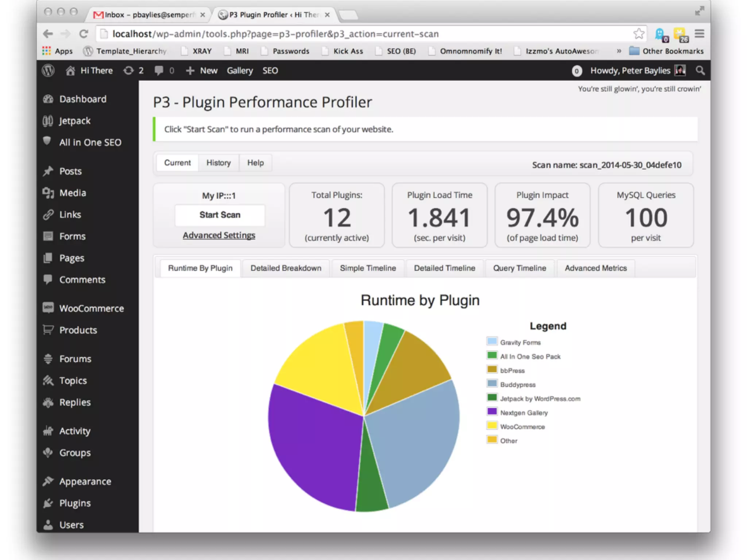Viewport: 747px width, 560px height.
Task: Go to Posts in the sidebar
Action: [70, 171]
